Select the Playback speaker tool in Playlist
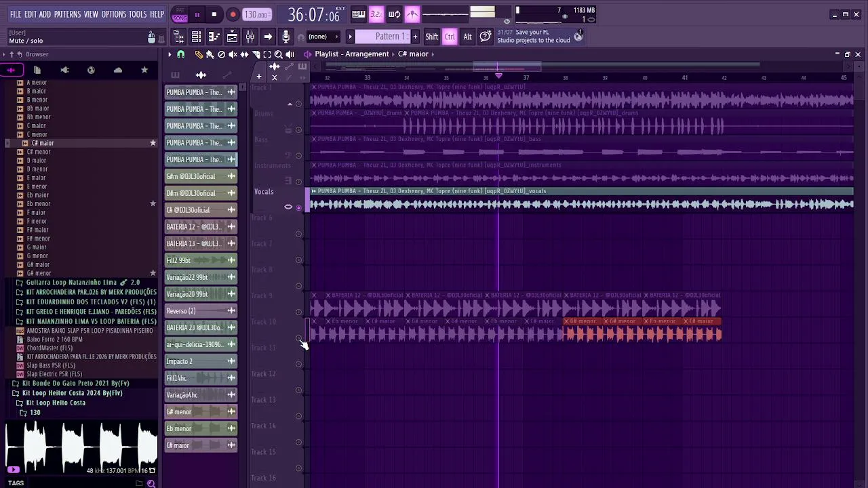 (x=290, y=54)
